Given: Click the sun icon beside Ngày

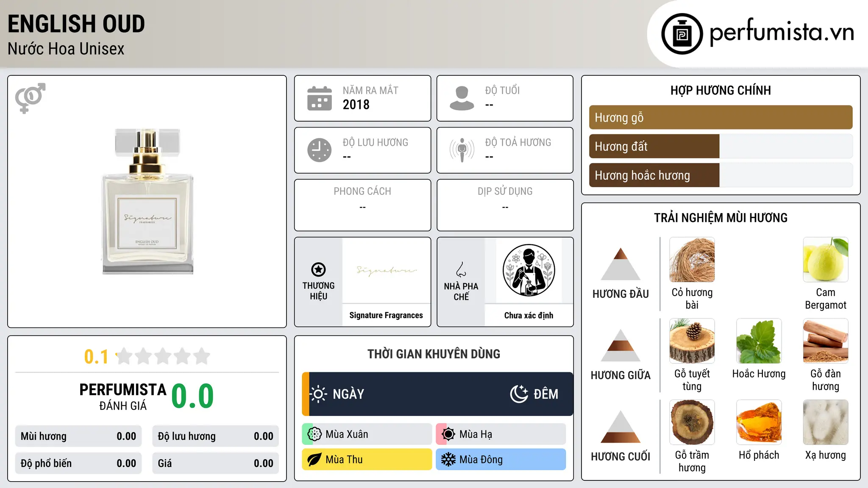Looking at the screenshot, I should (x=318, y=394).
